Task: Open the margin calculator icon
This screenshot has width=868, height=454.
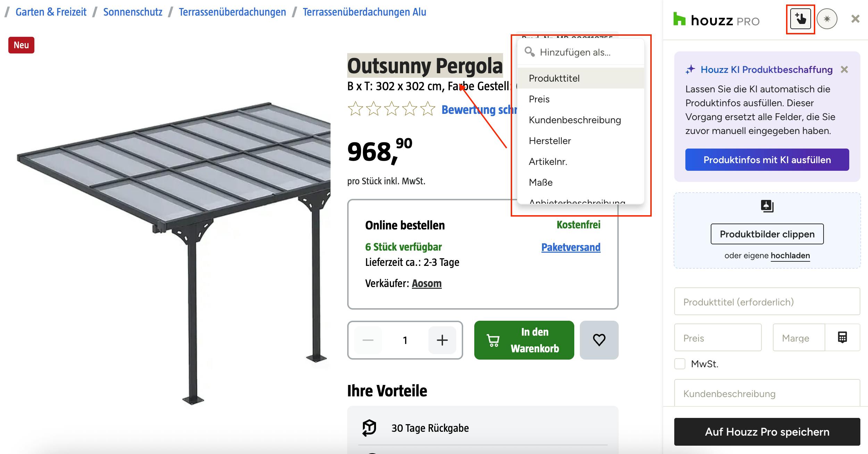Action: 842,337
